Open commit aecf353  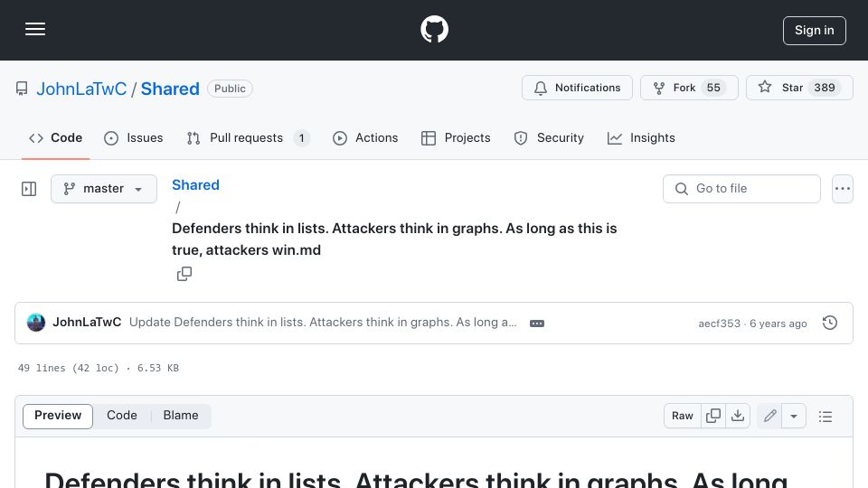point(719,324)
